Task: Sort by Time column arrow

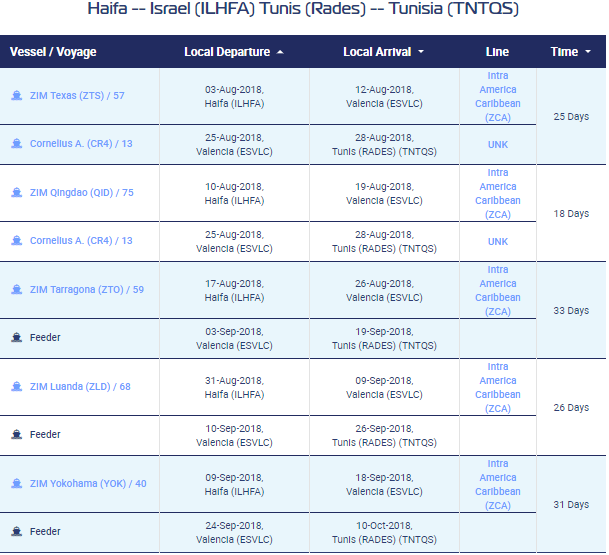Action: click(x=588, y=52)
